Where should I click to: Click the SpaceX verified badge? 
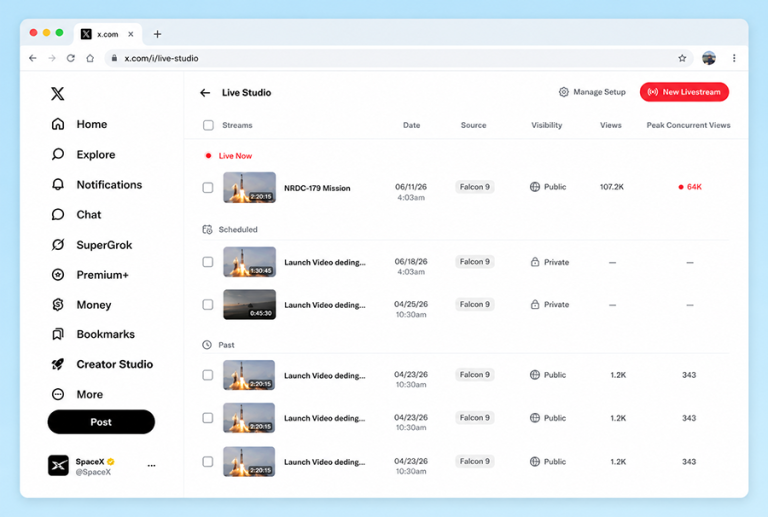pyautogui.click(x=111, y=462)
